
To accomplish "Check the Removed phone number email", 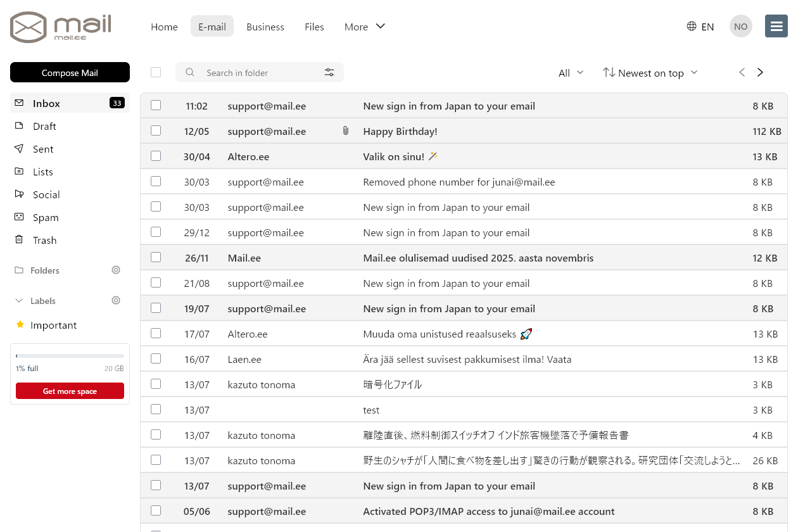I will pos(156,181).
